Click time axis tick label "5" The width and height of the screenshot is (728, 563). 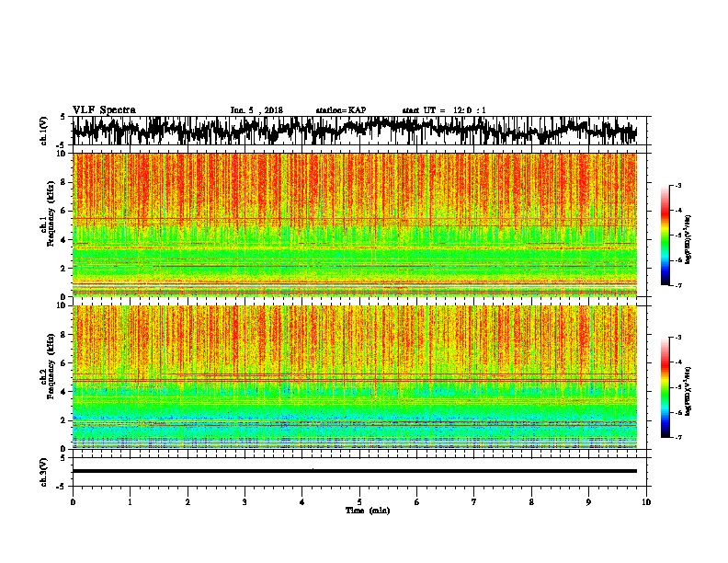(x=359, y=502)
